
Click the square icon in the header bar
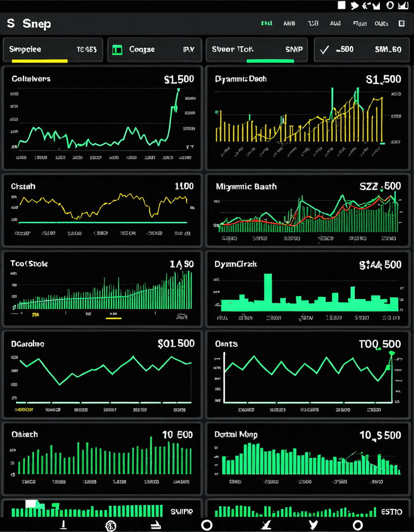pos(402,24)
